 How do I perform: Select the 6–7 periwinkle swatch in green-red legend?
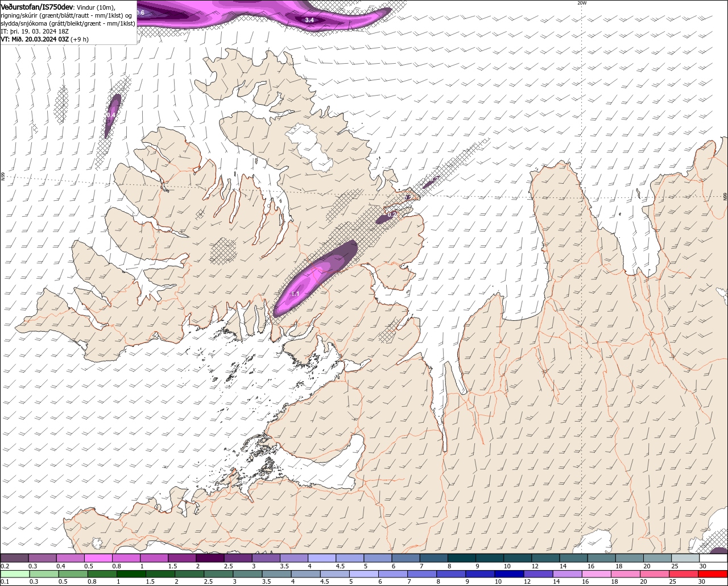click(394, 573)
